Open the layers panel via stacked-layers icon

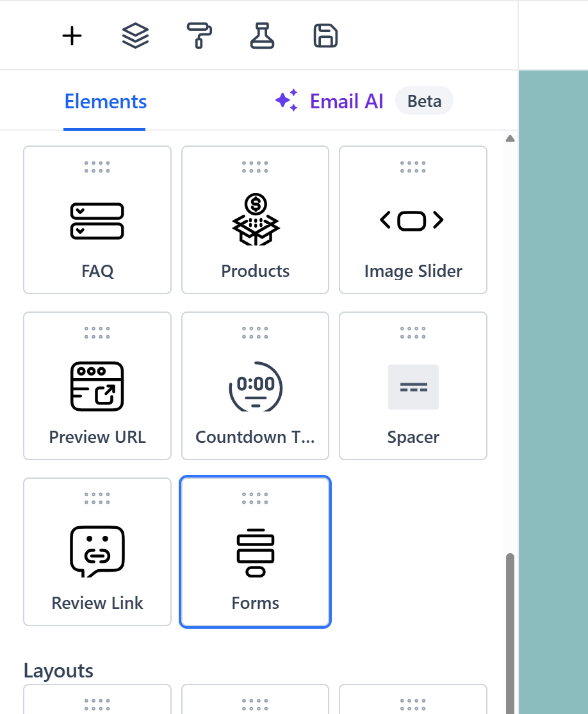click(x=135, y=35)
